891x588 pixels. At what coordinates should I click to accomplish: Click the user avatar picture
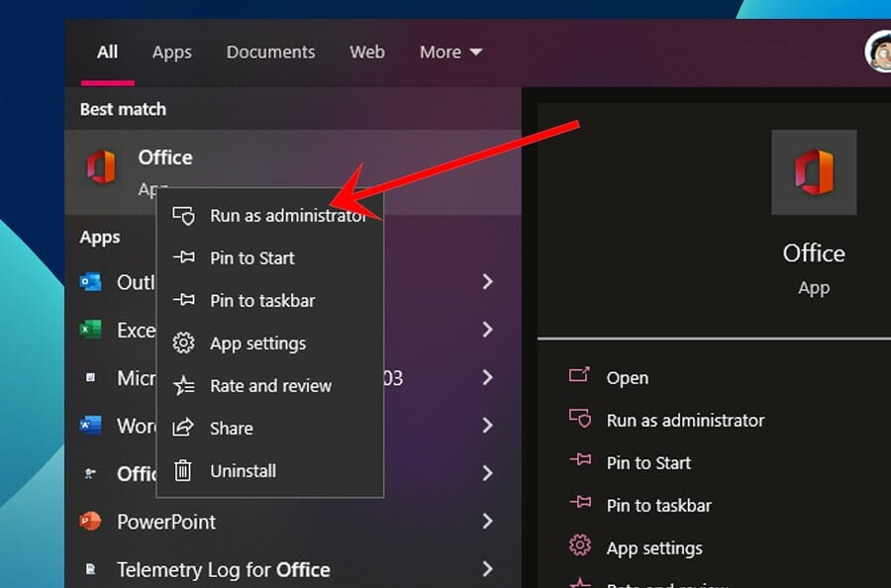[x=878, y=51]
